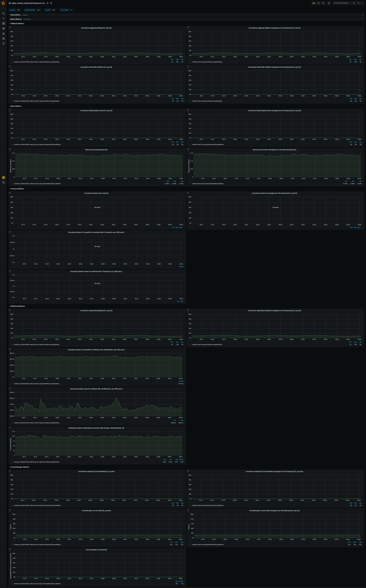Click the Add panel icon
This screenshot has width=366, height=588.
coord(314,3)
